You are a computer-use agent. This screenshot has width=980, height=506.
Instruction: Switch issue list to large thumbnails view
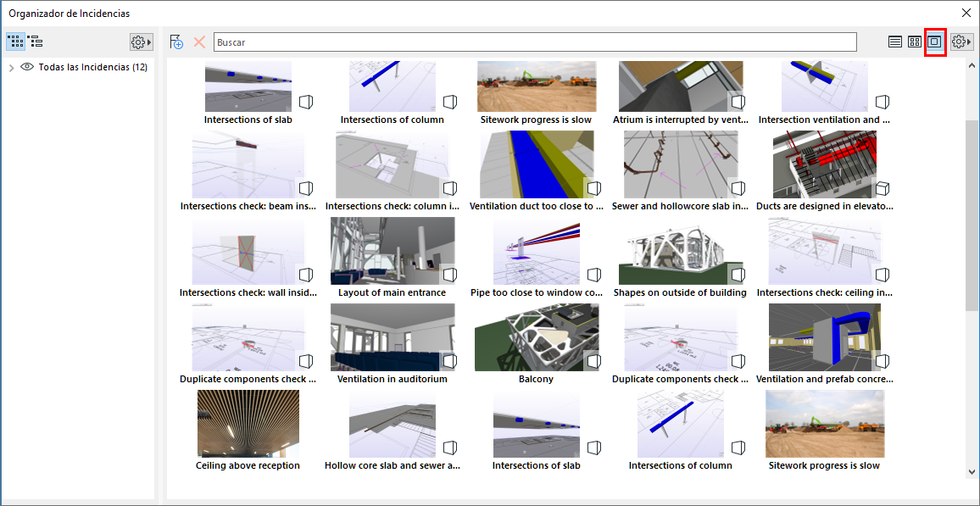pyautogui.click(x=934, y=42)
